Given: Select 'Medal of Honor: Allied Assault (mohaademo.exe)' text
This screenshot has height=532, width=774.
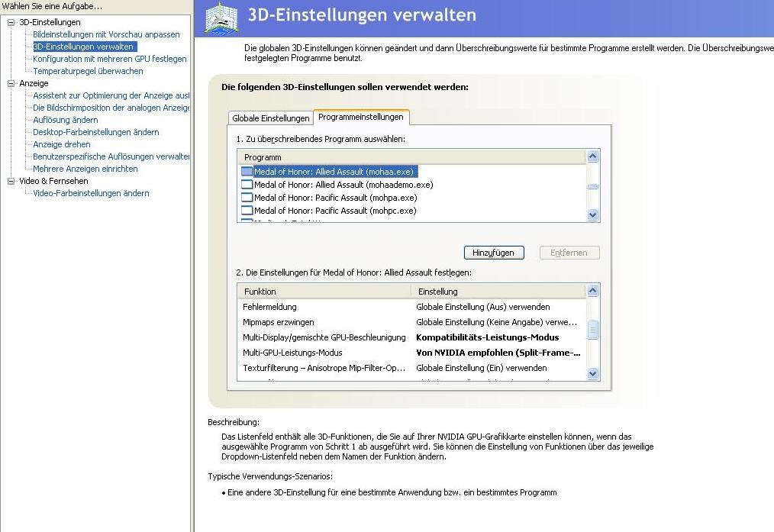Looking at the screenshot, I should (x=343, y=185).
